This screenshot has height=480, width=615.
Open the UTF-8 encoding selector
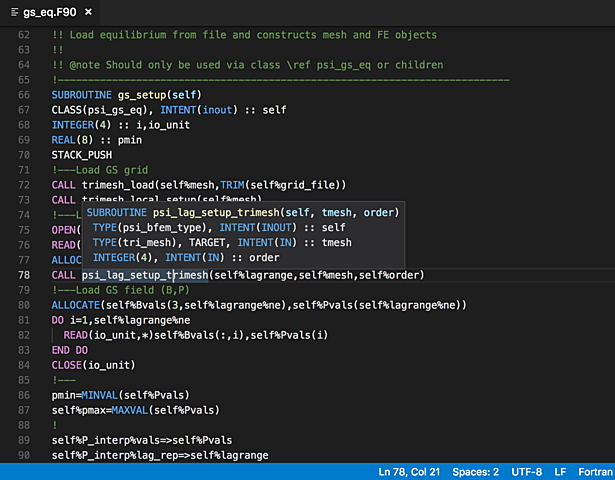(526, 472)
